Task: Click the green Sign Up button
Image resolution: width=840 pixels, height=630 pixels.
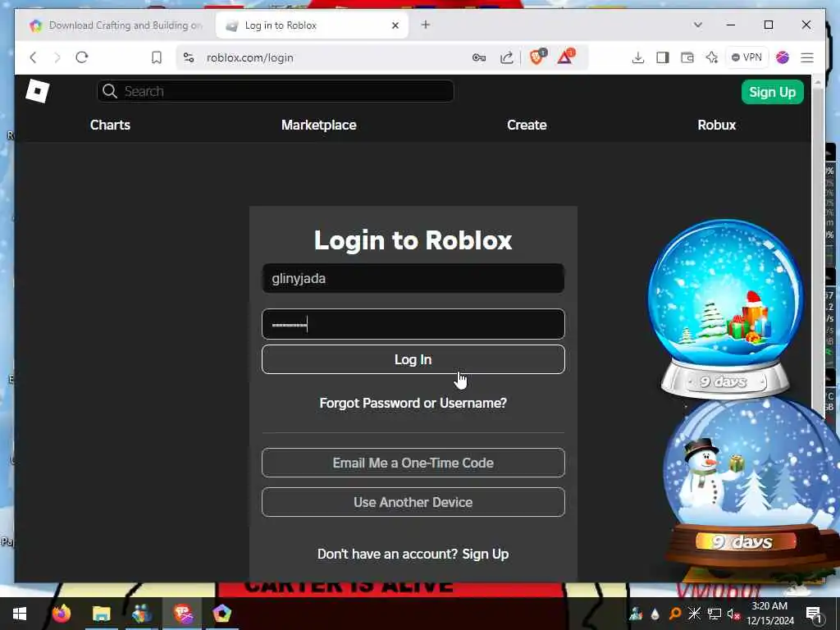Action: [773, 92]
